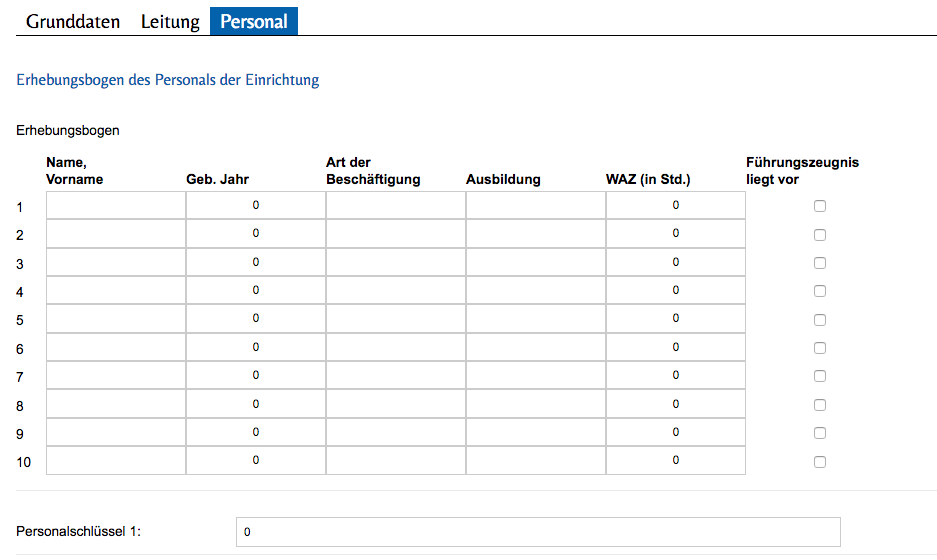Focus the WAZ field in row 1
This screenshot has height=560, width=937.
pos(676,206)
